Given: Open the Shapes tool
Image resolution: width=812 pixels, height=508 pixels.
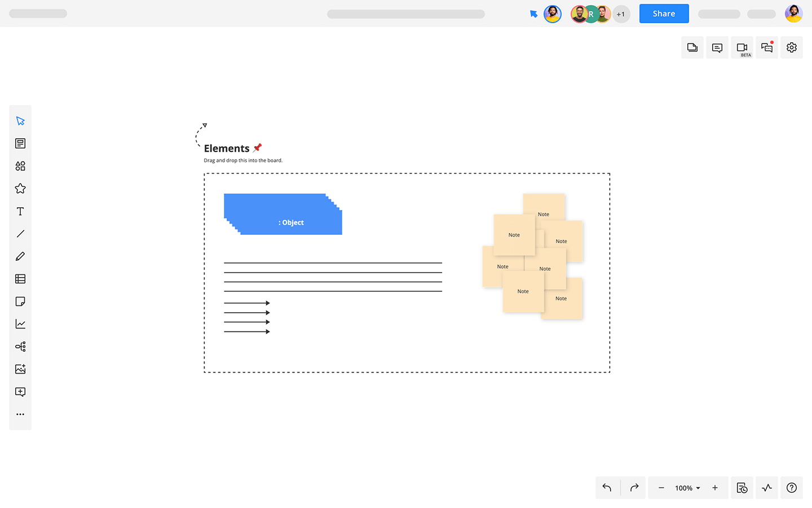Looking at the screenshot, I should coord(20,166).
